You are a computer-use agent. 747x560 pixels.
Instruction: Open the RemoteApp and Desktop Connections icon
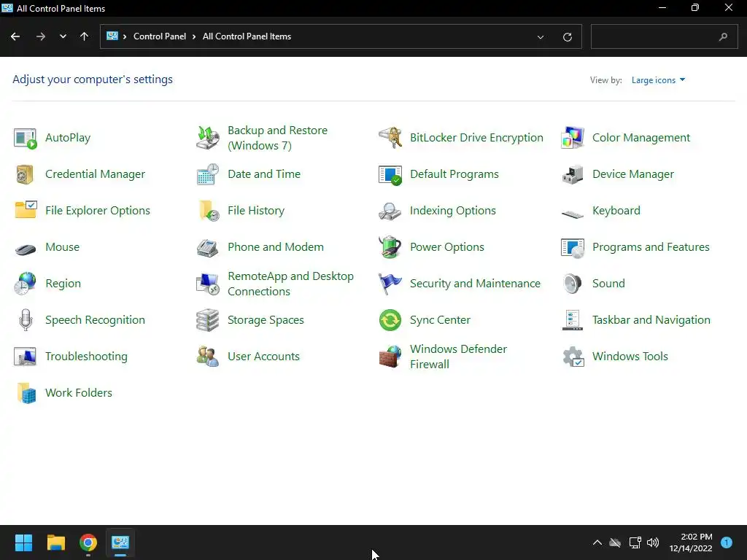point(208,284)
